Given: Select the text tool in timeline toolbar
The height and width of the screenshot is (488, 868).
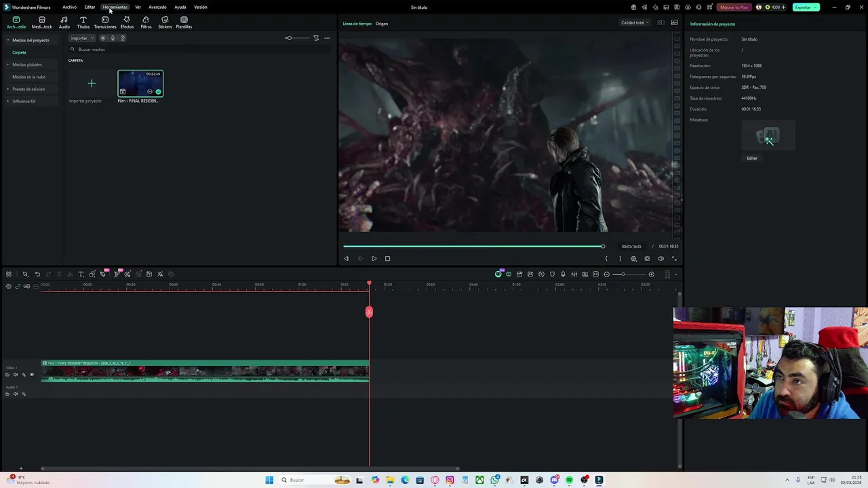Looking at the screenshot, I should pyautogui.click(x=81, y=274).
